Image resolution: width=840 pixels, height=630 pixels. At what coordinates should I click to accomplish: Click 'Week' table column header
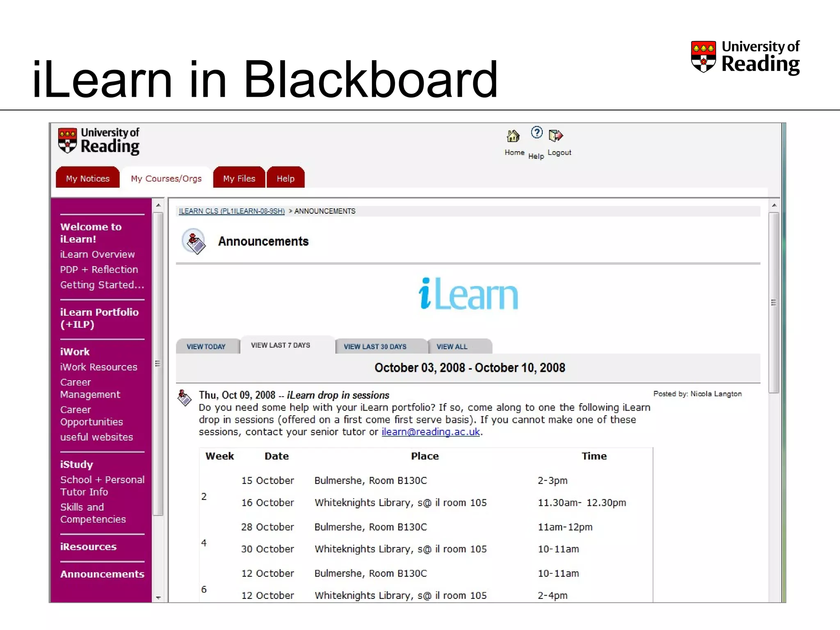pyautogui.click(x=220, y=456)
